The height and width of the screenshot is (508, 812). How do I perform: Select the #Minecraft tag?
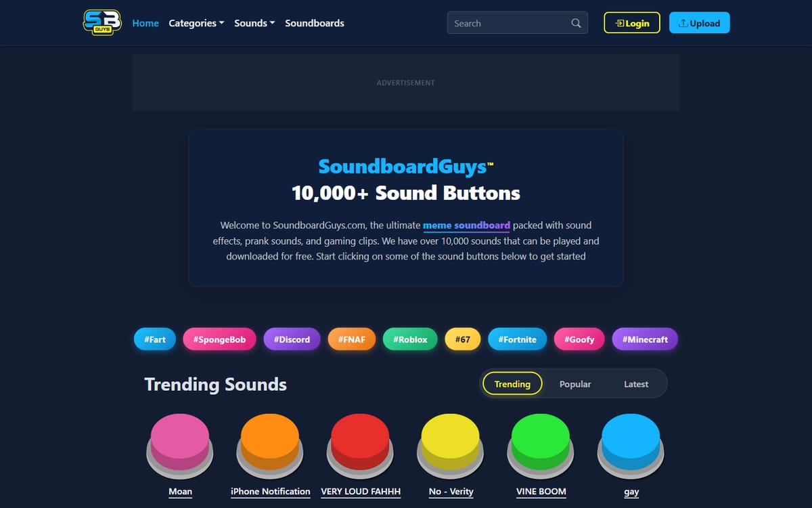pos(645,339)
